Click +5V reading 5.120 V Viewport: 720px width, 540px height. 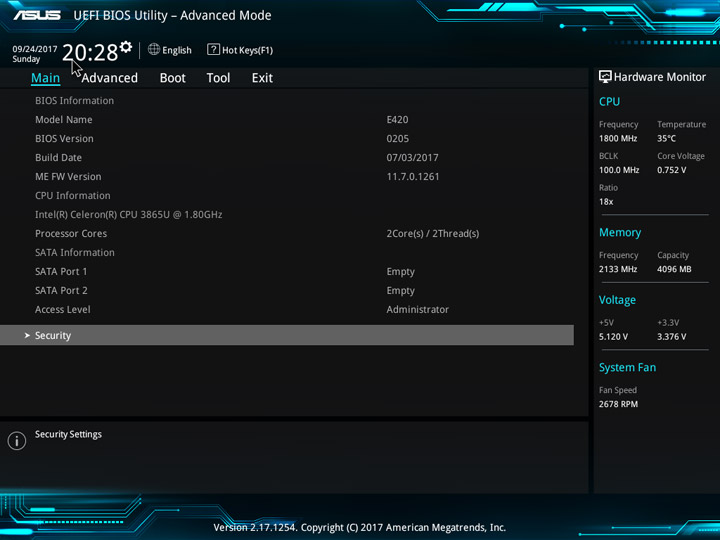click(x=613, y=337)
